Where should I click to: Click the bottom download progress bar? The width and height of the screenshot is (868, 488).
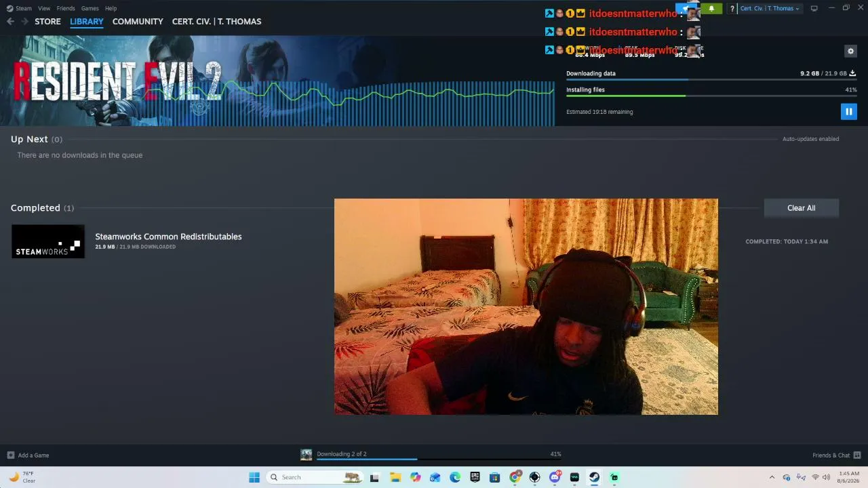[x=439, y=460]
